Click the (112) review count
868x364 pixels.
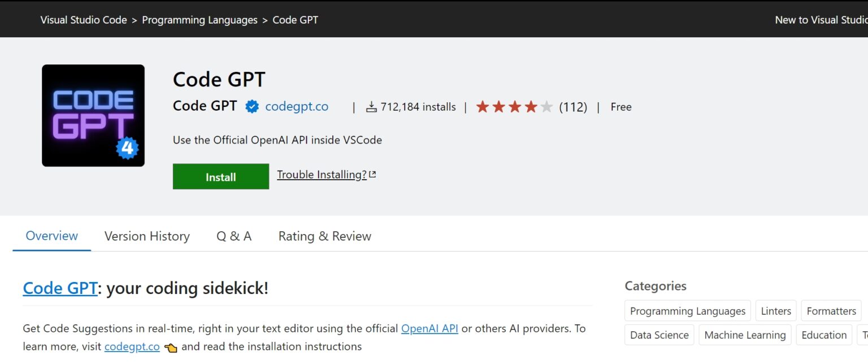pyautogui.click(x=573, y=107)
